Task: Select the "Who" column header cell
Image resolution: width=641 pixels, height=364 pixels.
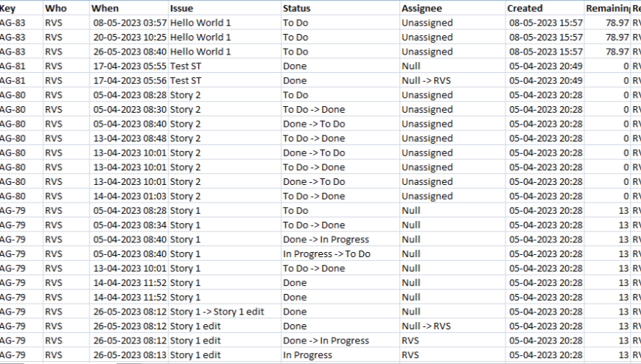Action: point(55,8)
